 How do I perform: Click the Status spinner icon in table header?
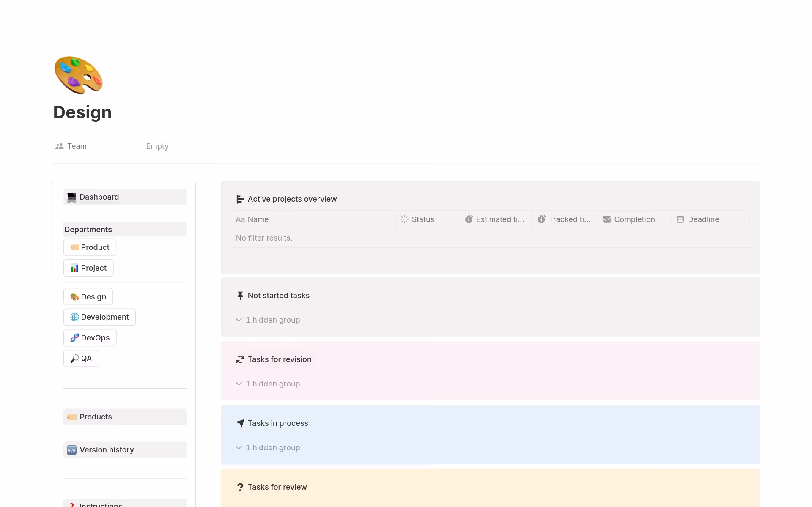click(404, 219)
